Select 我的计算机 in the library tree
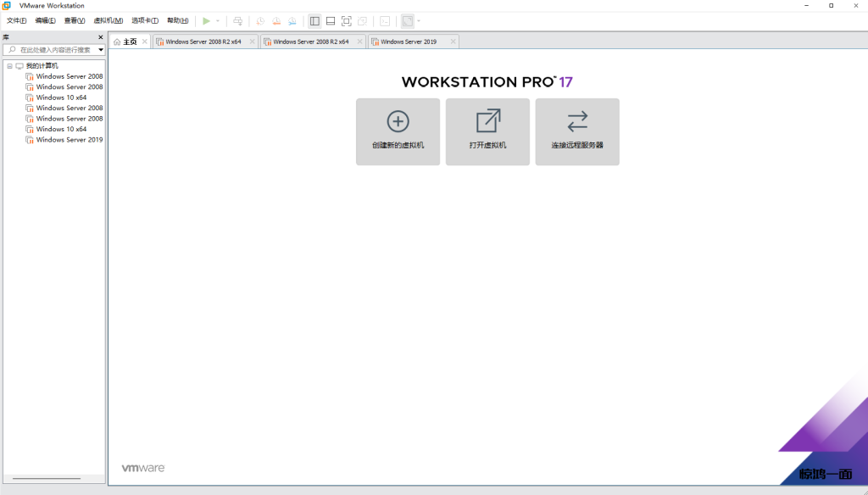Viewport: 868px width, 495px height. (x=42, y=66)
